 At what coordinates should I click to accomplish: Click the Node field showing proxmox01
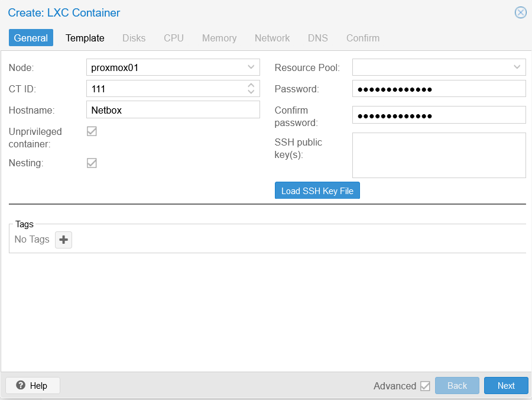[173, 67]
